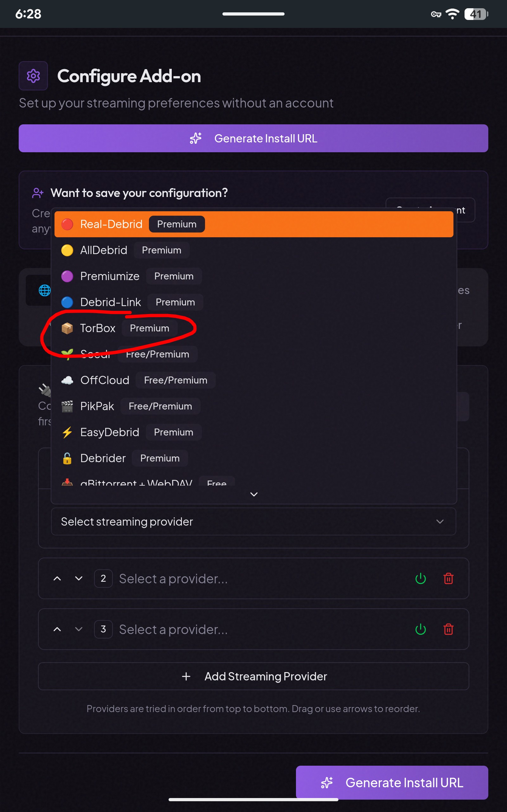Click the TorBox package icon
This screenshot has width=507, height=812.
(x=67, y=328)
